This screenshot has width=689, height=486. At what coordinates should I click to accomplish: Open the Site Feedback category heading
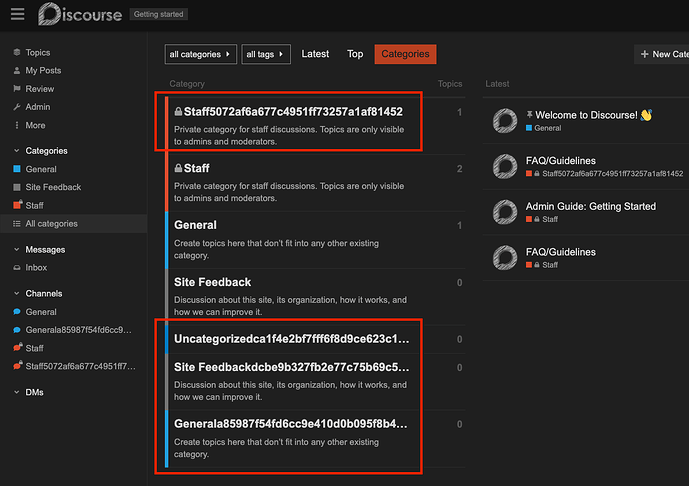click(x=212, y=282)
